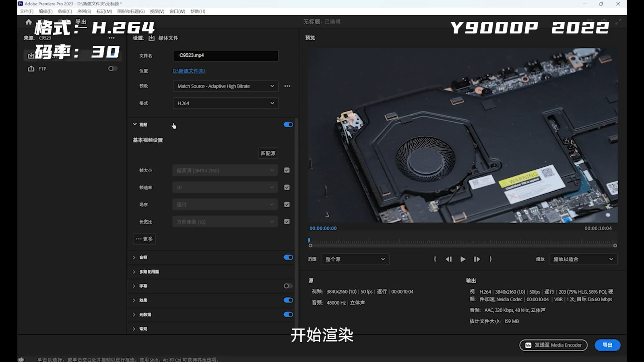Uncheck match-source box for 长宽比 aspect ratio
The width and height of the screenshot is (644, 362).
287,222
